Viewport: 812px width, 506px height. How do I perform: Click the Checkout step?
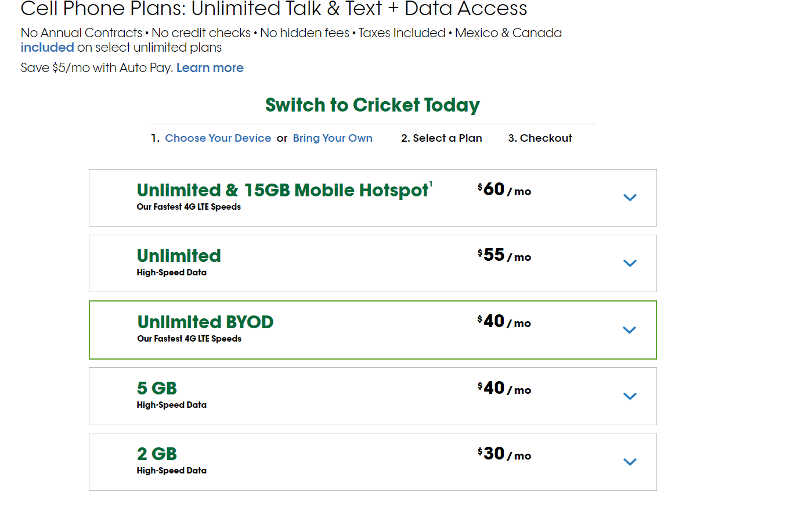[x=540, y=138]
